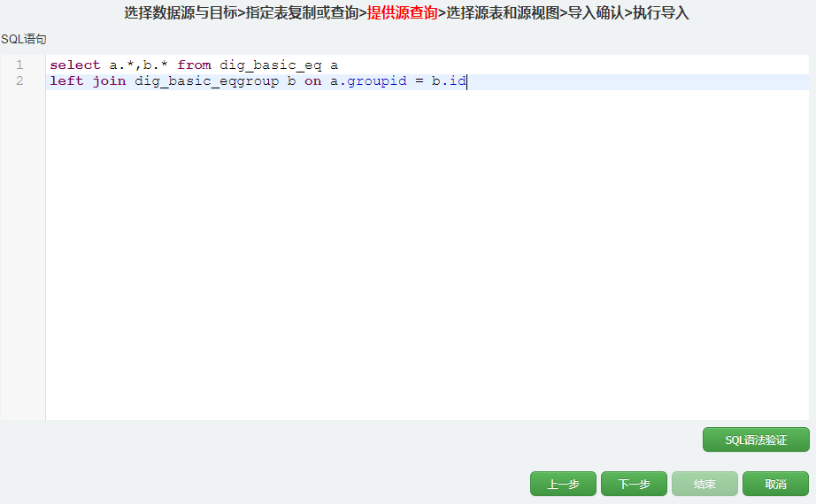This screenshot has height=504, width=816.
Task: Click 'dig_basic_eq' table name on line 1
Action: tap(271, 65)
